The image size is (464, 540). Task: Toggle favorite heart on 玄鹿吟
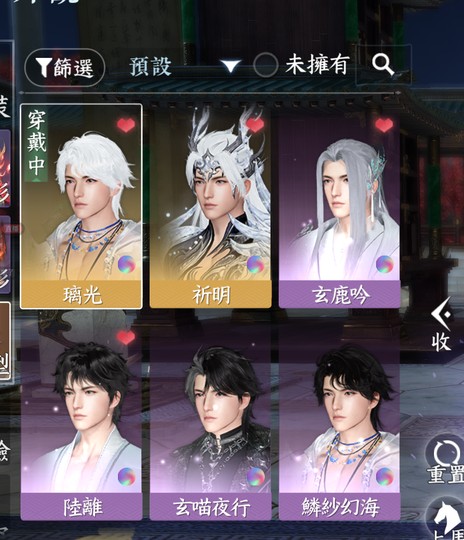pyautogui.click(x=384, y=125)
